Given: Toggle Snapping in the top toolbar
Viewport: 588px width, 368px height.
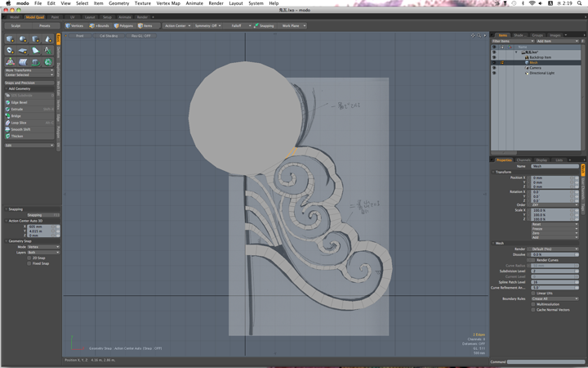Looking at the screenshot, I should tap(264, 25).
